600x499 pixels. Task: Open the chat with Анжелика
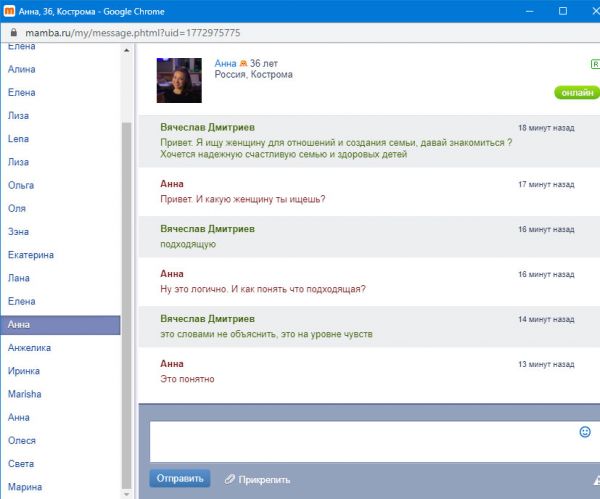tap(28, 348)
